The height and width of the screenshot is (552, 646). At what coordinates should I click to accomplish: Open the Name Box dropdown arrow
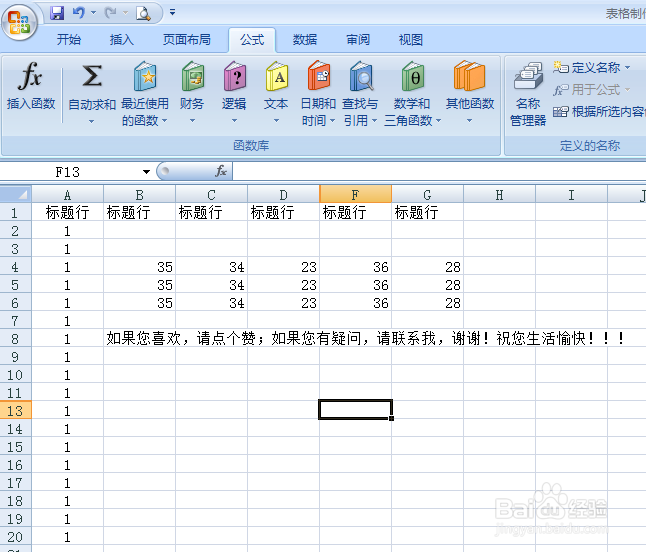[x=146, y=172]
